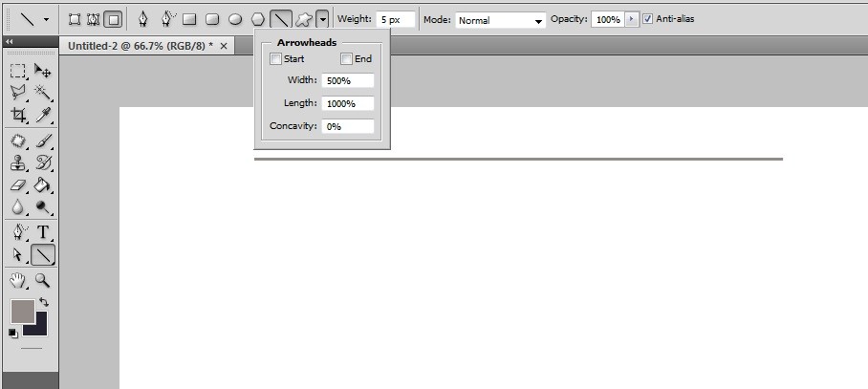Close the Untitled-2 document tab
The image size is (868, 389).
click(x=224, y=47)
